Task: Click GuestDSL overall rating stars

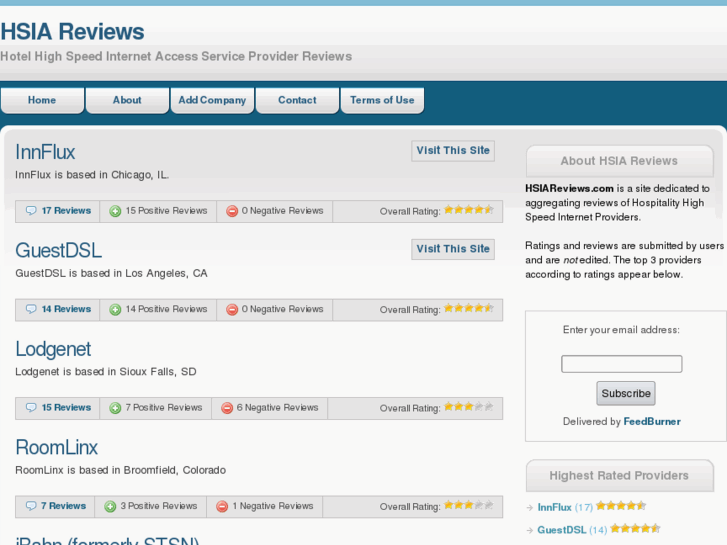Action: tap(469, 308)
